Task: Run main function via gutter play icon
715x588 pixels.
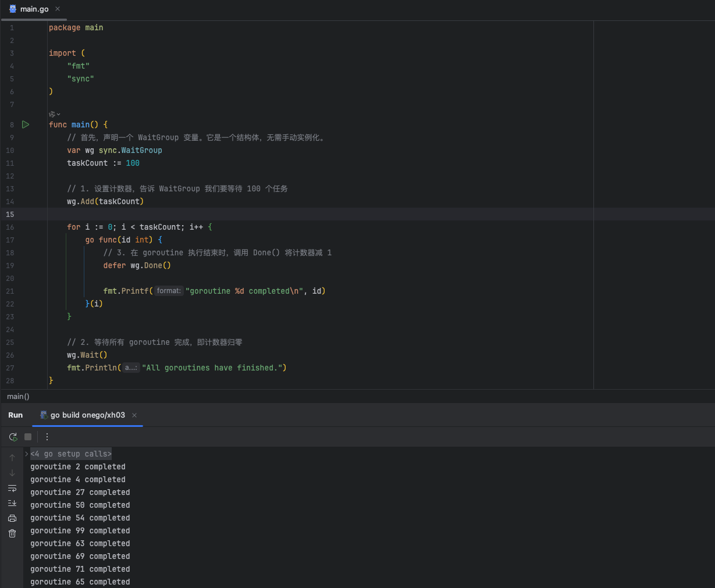Action: (26, 124)
